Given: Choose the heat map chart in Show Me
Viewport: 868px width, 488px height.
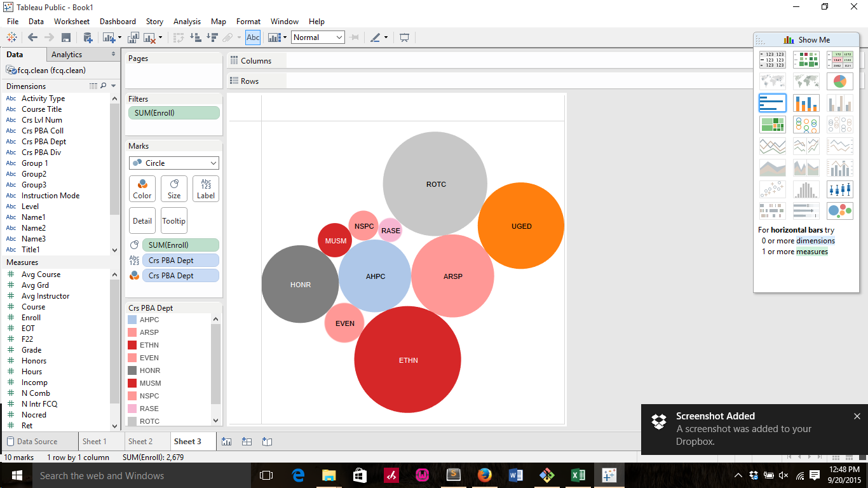Looking at the screenshot, I should (x=806, y=60).
